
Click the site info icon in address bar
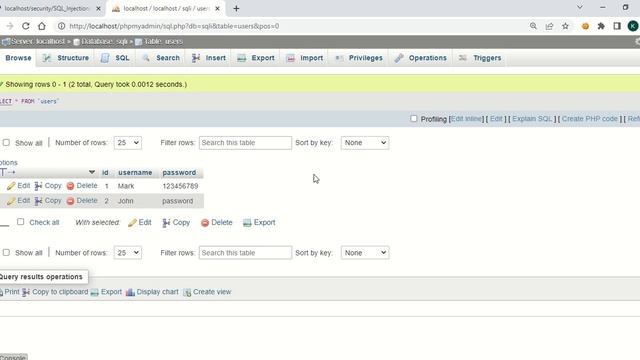tap(61, 26)
